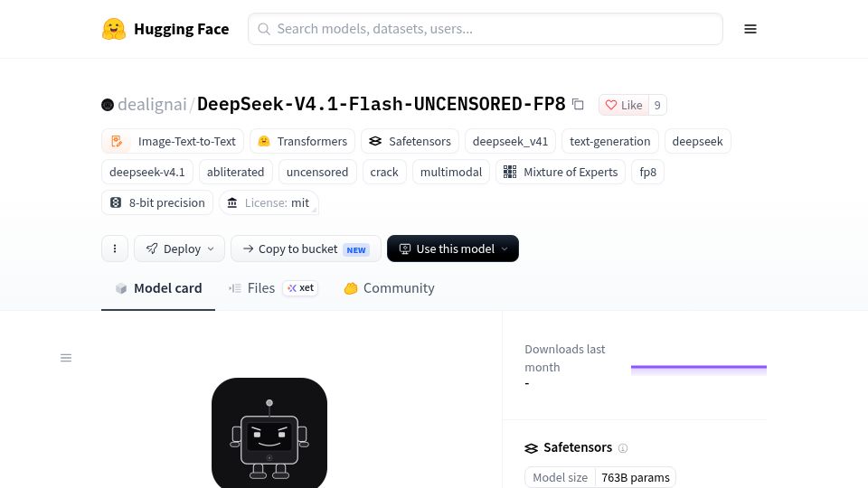Select the Image-Text-to-Text tag
Image resolution: width=868 pixels, height=488 pixels.
(172, 141)
